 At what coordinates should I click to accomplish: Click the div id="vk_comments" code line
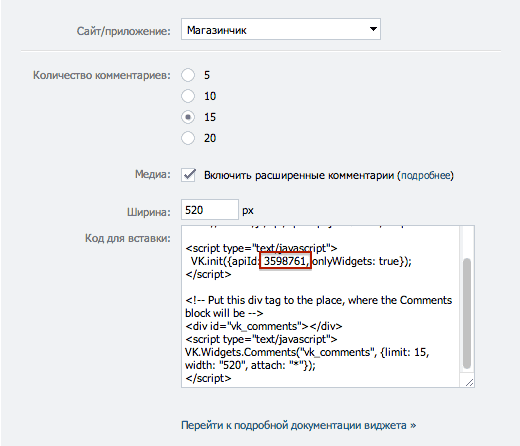point(264,326)
